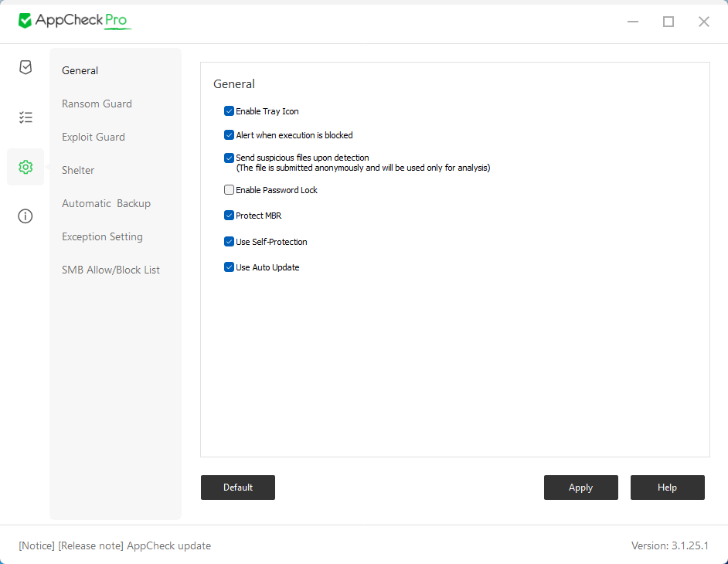Minimize the AppCheck window

[632, 22]
